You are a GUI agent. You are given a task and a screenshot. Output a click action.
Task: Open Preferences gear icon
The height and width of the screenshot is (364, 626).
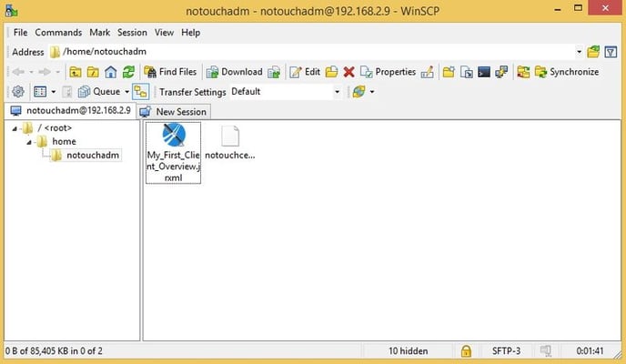[18, 92]
